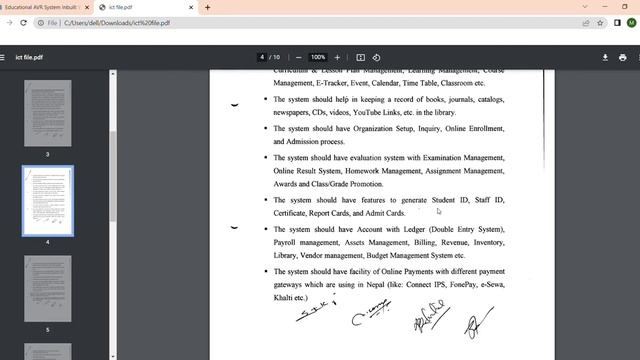This screenshot has height=360, width=640.
Task: Print the PDF document
Action: tap(622, 58)
